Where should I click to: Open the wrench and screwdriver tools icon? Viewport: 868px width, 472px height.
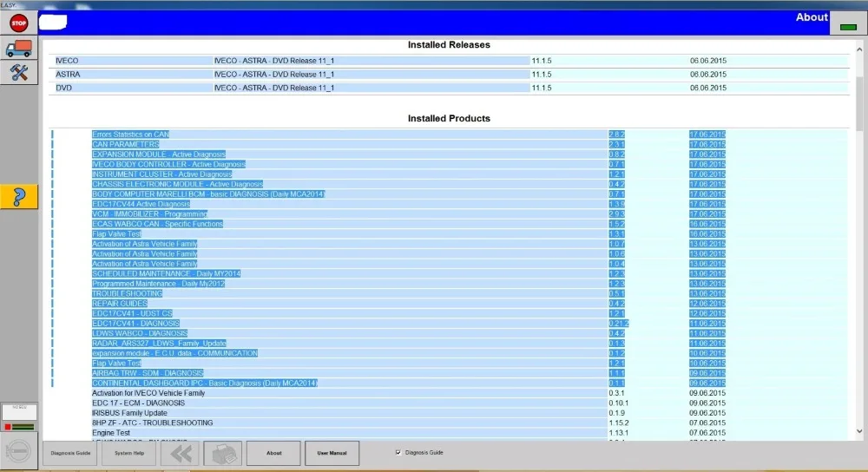pyautogui.click(x=19, y=73)
